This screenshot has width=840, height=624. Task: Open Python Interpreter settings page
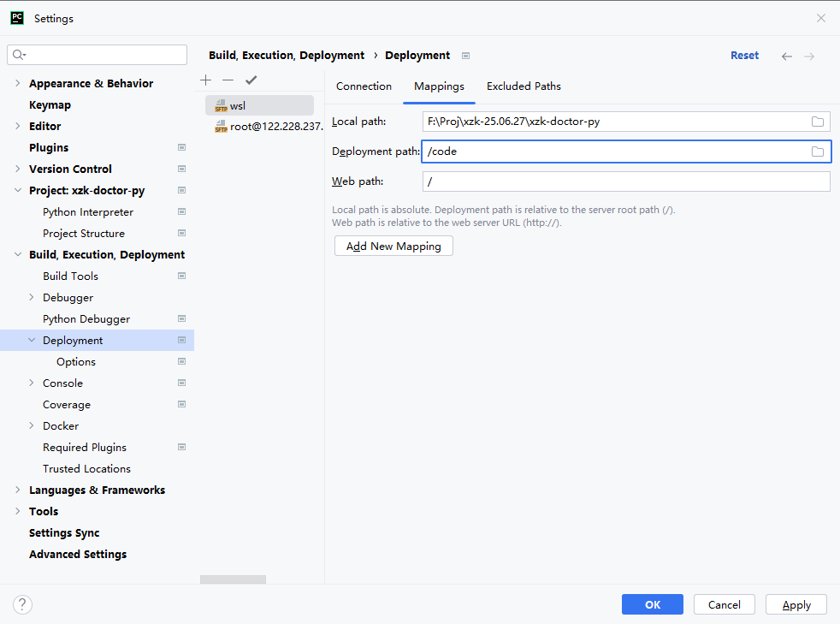[x=88, y=211]
